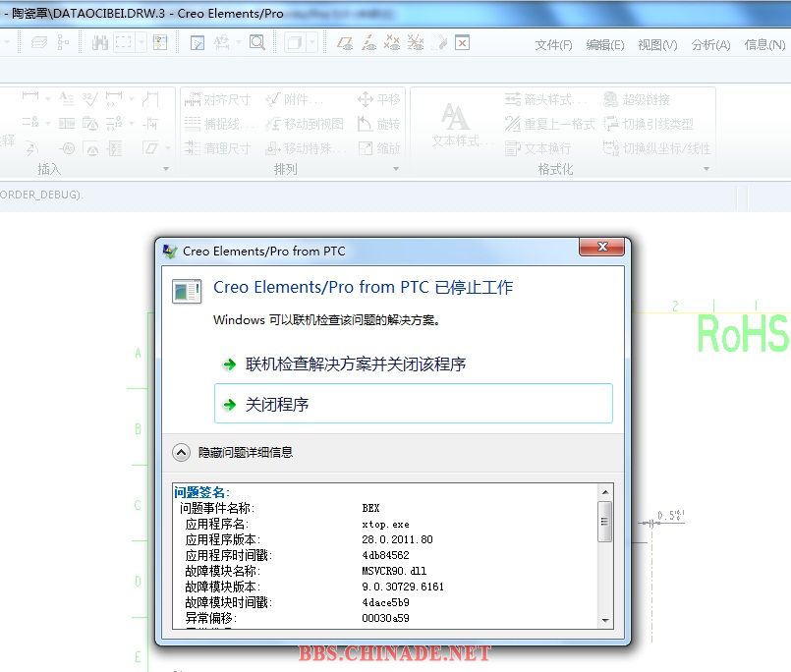Click the shaded box display style icon
Screen dimensions: 791x672
pyautogui.click(x=295, y=43)
